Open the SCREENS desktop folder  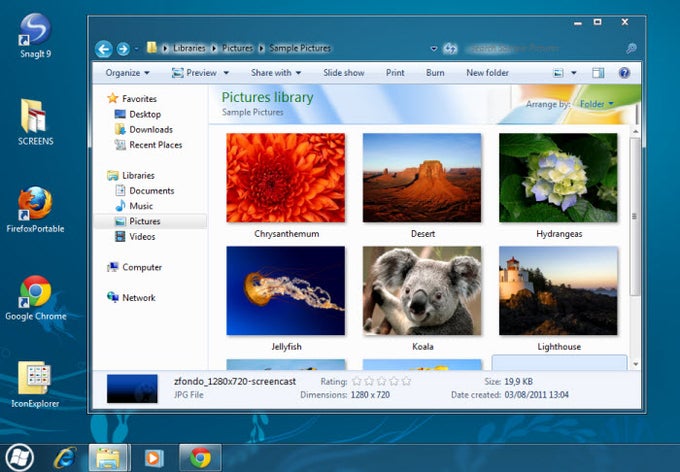pos(35,122)
